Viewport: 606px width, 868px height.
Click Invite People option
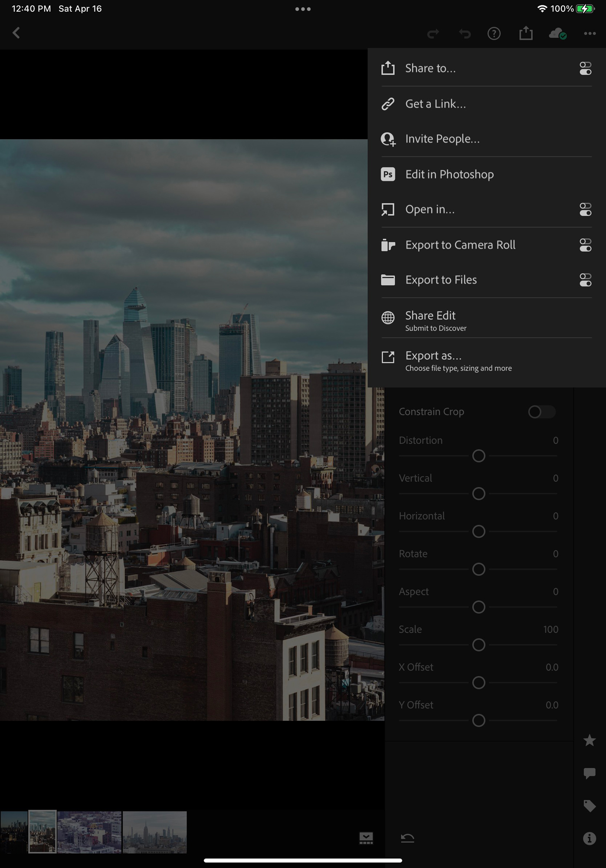(442, 139)
